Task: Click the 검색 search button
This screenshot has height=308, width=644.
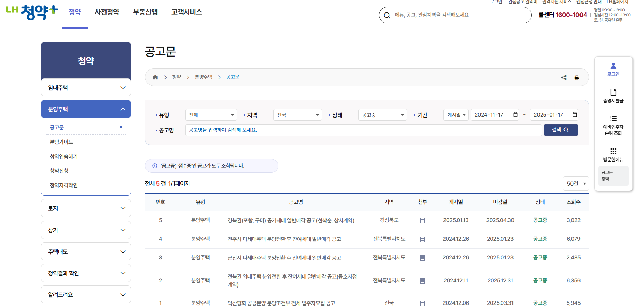Action: click(x=561, y=130)
